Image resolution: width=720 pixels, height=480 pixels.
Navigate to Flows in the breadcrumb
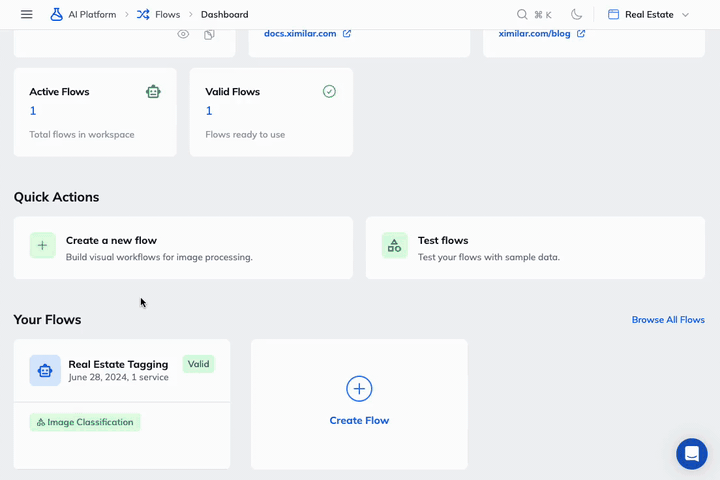click(x=167, y=15)
